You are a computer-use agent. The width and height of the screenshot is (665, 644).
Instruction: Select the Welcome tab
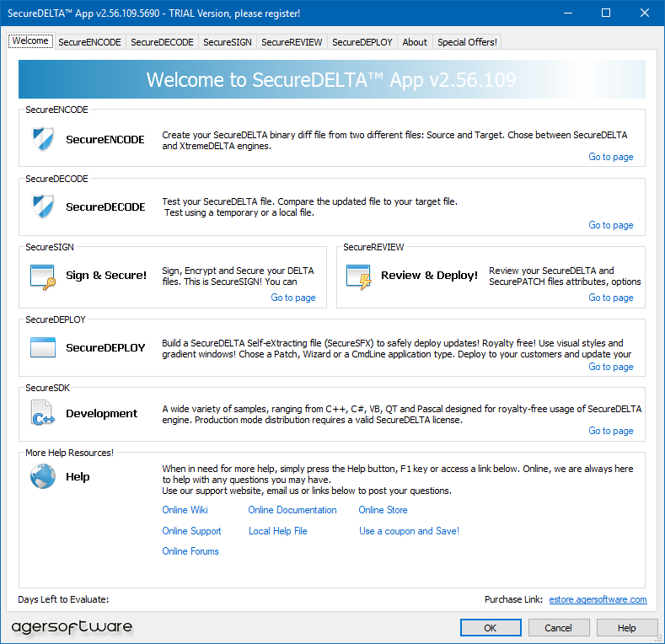[x=30, y=41]
